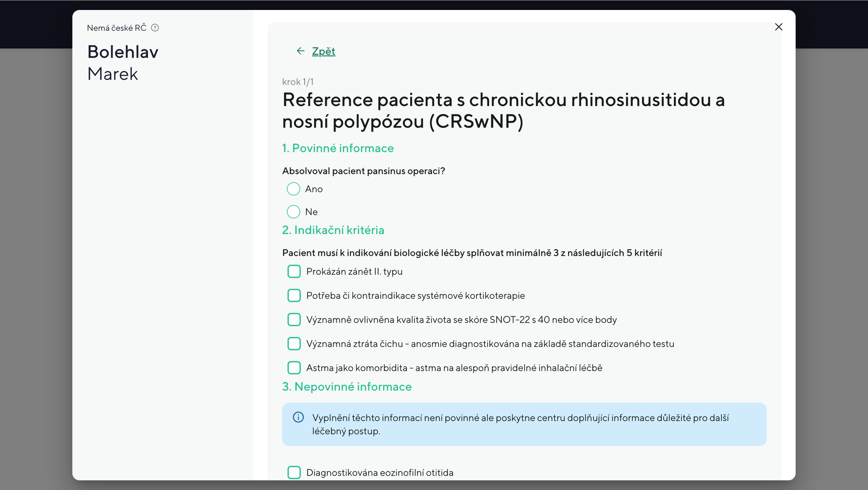Click the "1. Povinné informace" heading
Screen dimensions: 868x490
(338, 148)
